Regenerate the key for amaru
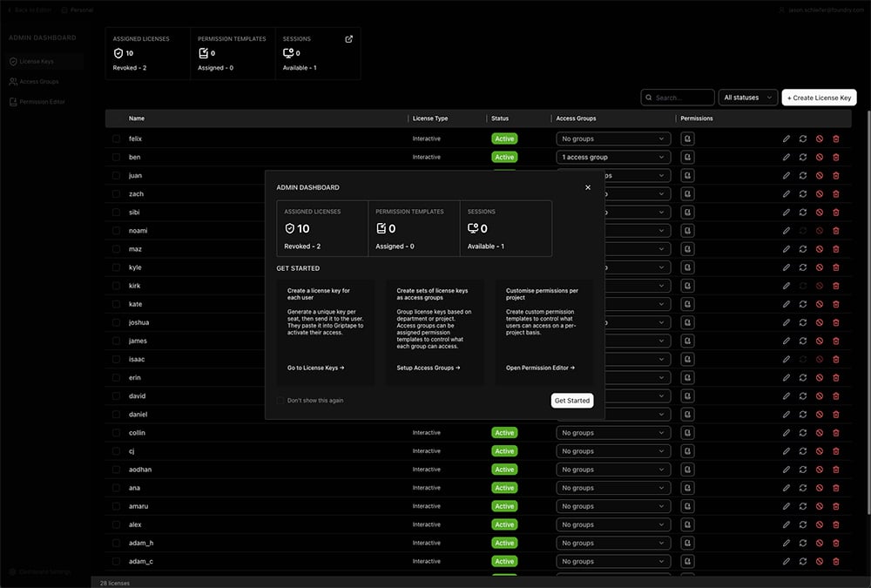 pyautogui.click(x=803, y=506)
